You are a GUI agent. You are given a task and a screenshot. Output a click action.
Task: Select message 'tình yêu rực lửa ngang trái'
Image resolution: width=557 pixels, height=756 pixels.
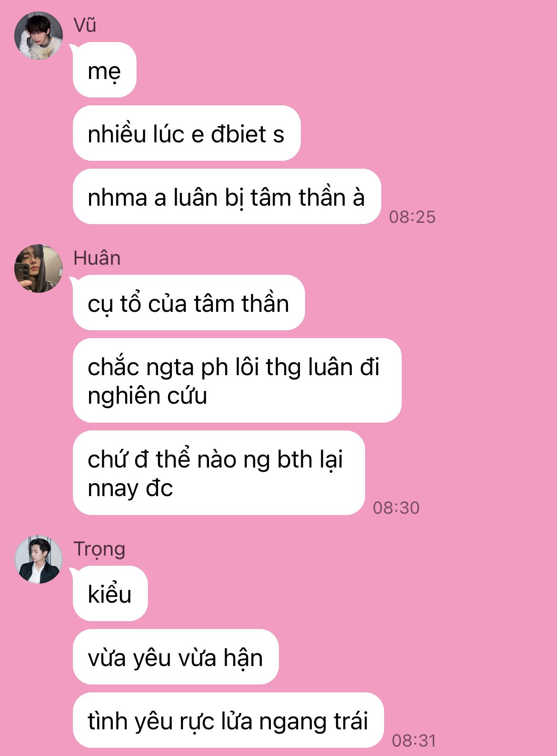pyautogui.click(x=228, y=720)
